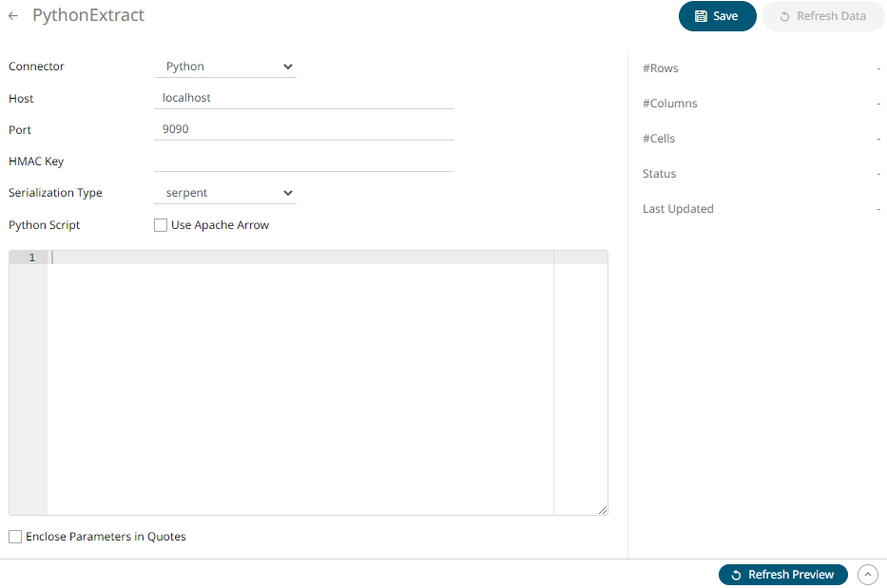Focus the Port field showing 9090
887x588 pixels.
click(303, 129)
